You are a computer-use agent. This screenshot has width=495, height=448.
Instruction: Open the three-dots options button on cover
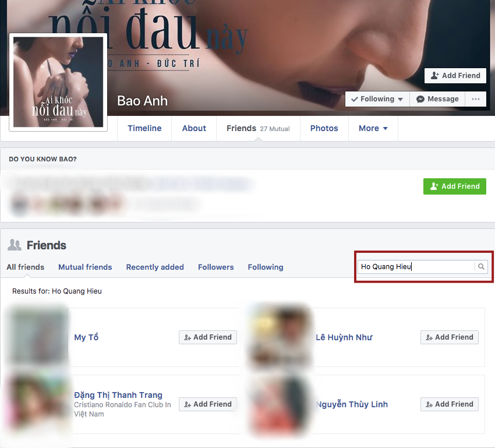click(x=475, y=99)
